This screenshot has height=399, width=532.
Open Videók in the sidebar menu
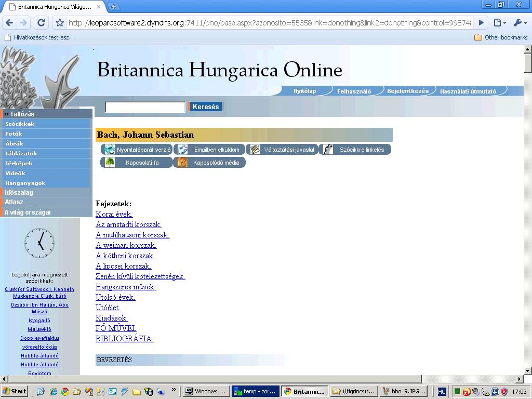pyautogui.click(x=46, y=173)
